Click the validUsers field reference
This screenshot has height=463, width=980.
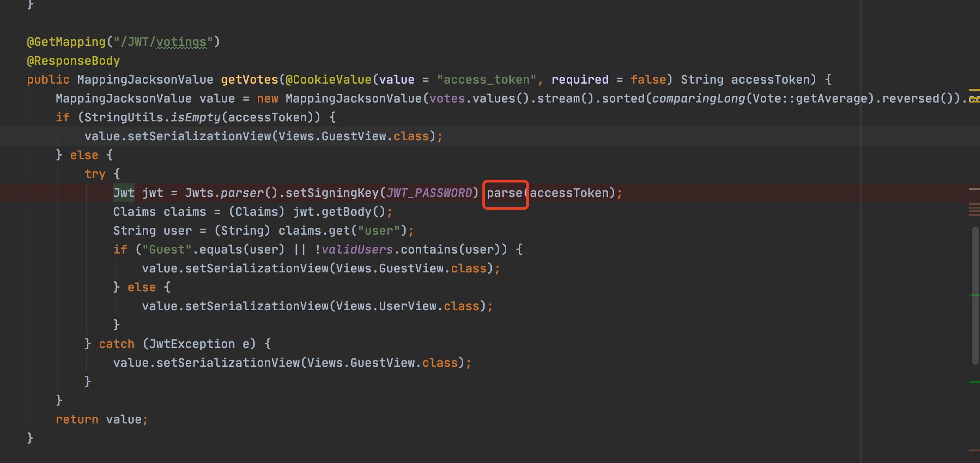[x=357, y=250]
